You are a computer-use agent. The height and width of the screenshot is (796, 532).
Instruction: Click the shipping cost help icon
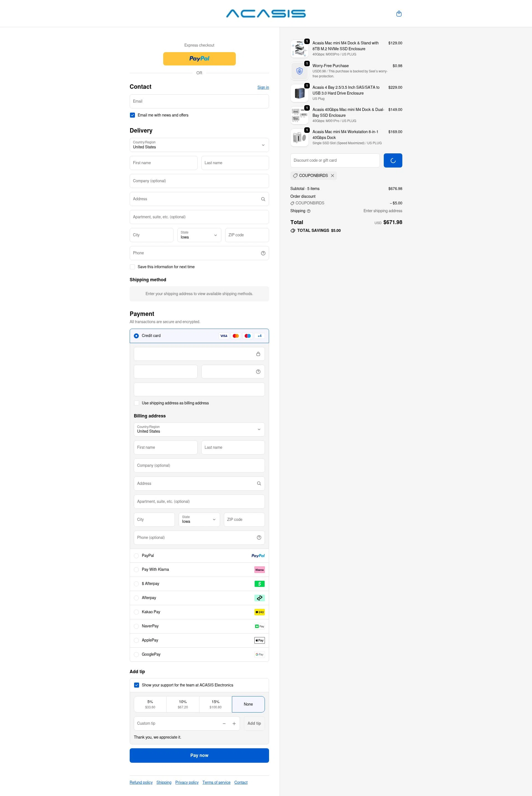(309, 211)
